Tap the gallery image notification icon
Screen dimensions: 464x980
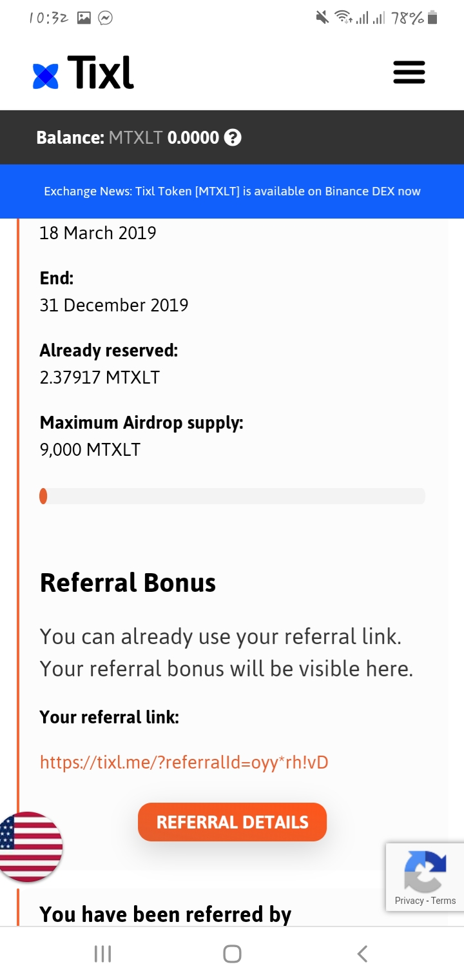84,18
